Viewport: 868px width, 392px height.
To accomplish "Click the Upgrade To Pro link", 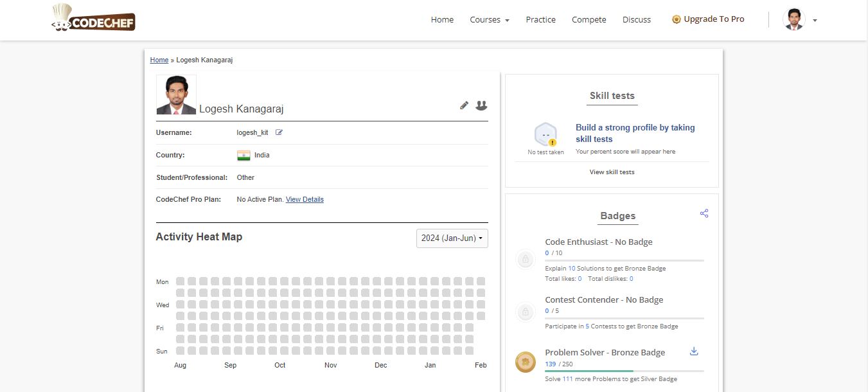I will [714, 19].
